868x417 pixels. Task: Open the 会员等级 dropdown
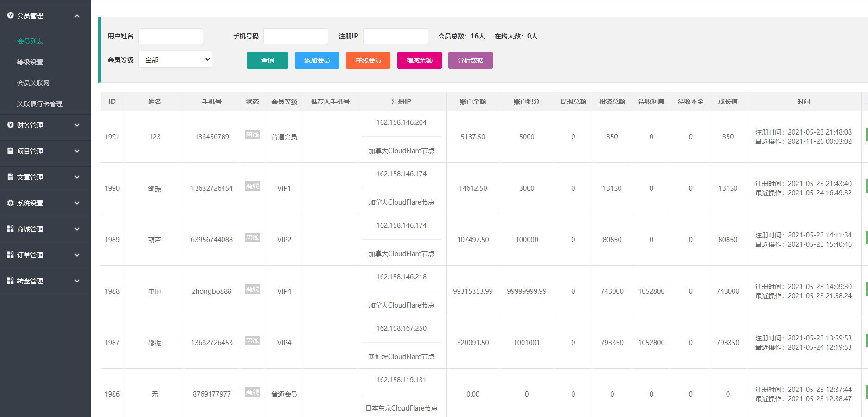pyautogui.click(x=175, y=59)
